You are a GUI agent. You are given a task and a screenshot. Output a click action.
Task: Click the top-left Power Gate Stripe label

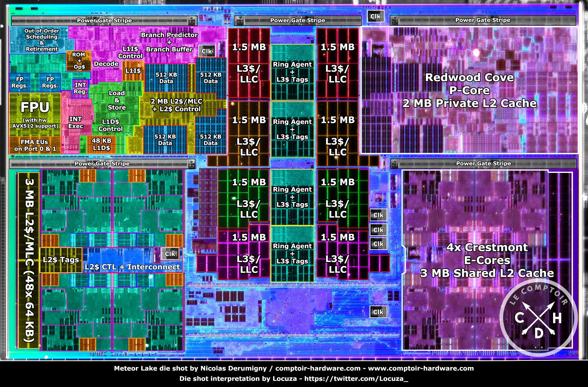[104, 21]
